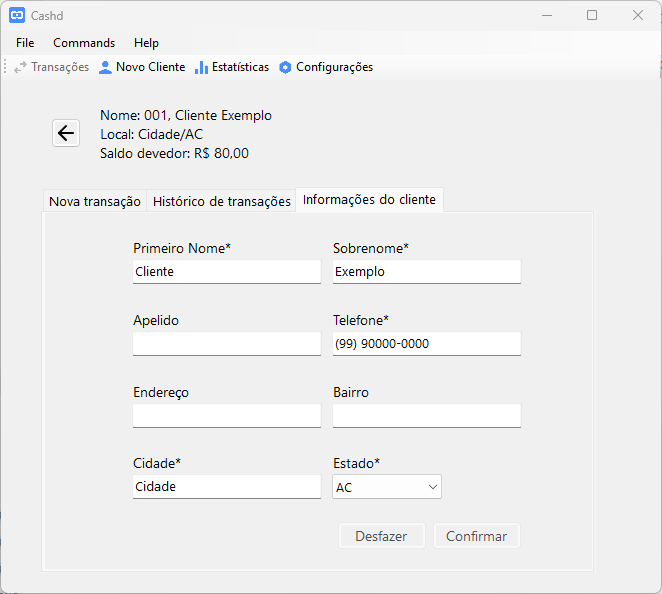Click the Local: Cidade/AC text

click(x=152, y=134)
